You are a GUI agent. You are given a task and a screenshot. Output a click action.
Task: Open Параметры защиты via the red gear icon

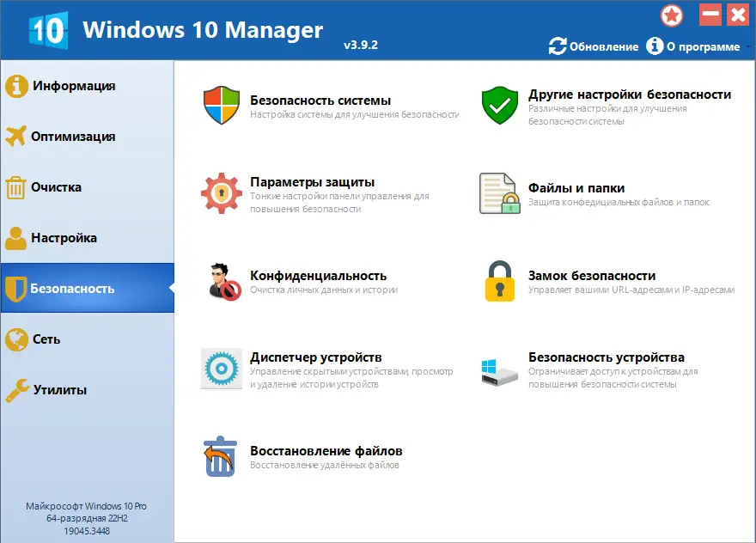pos(220,191)
